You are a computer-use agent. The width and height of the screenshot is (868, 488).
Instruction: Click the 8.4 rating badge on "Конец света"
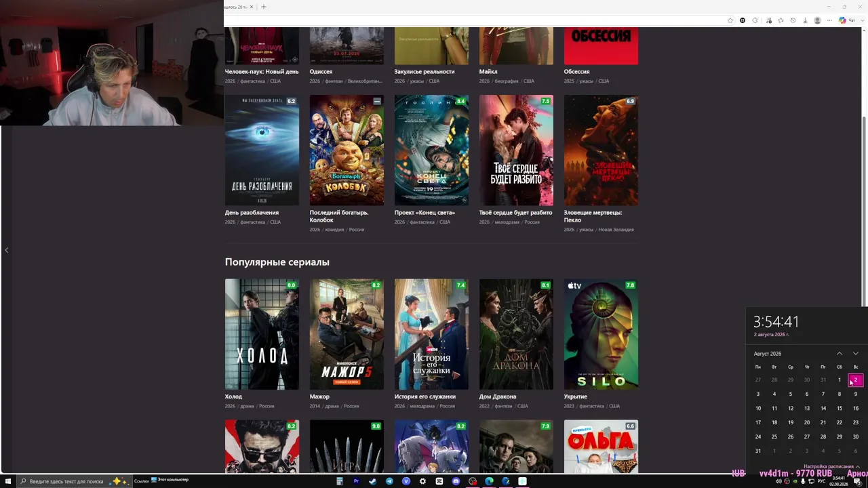[461, 101]
